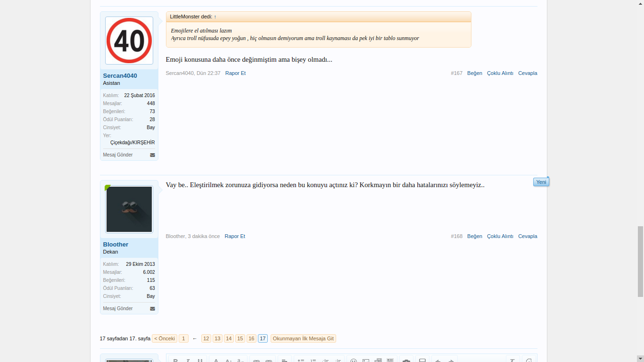The height and width of the screenshot is (362, 644).
Task: Click the envelope icon under Bloother's profile
Action: (152, 309)
